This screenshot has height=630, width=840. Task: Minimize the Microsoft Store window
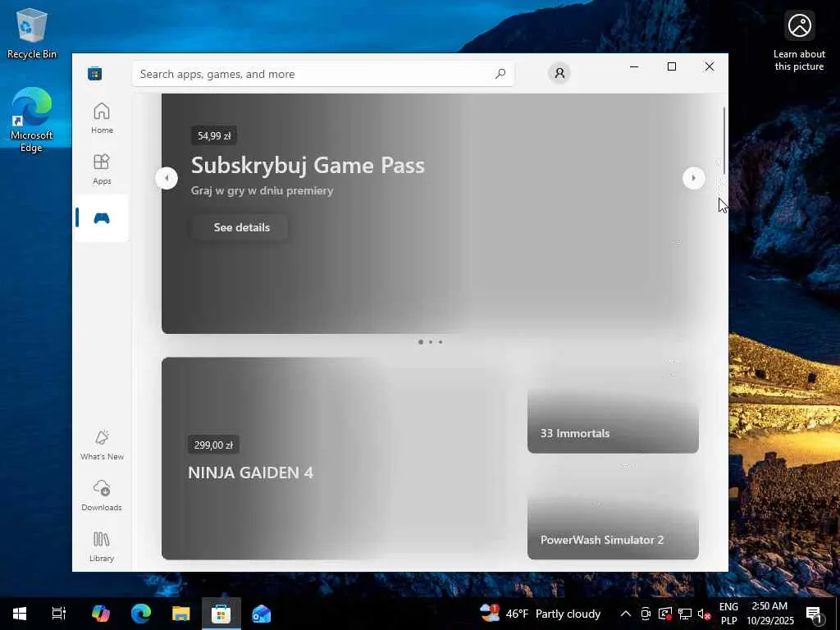634,66
